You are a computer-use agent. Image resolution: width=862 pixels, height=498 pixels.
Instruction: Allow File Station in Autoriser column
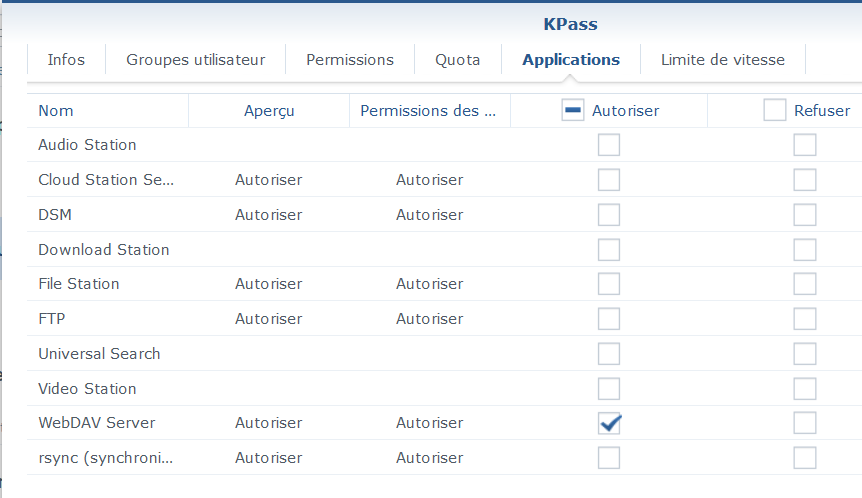609,284
